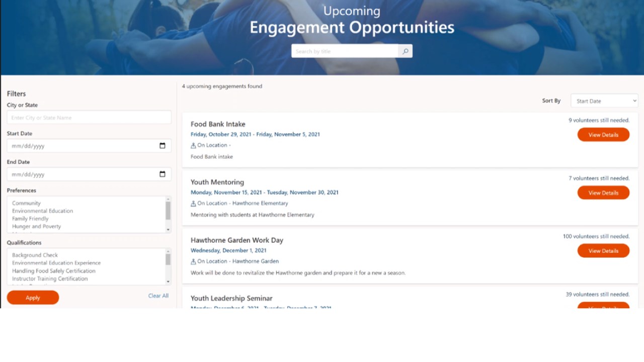Click Youth Mentoring date range text
The image size is (644, 362).
265,192
